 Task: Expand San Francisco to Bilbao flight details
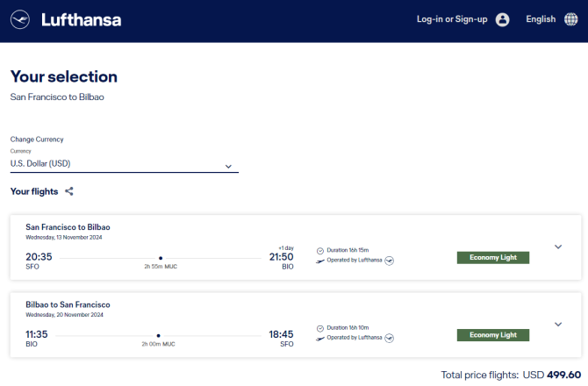558,247
